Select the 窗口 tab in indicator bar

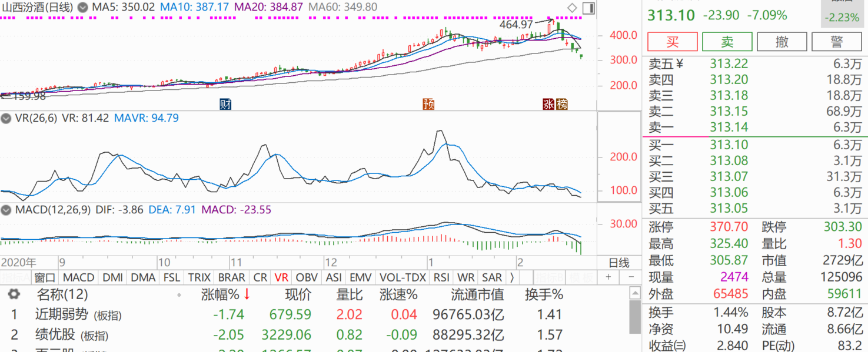(45, 277)
